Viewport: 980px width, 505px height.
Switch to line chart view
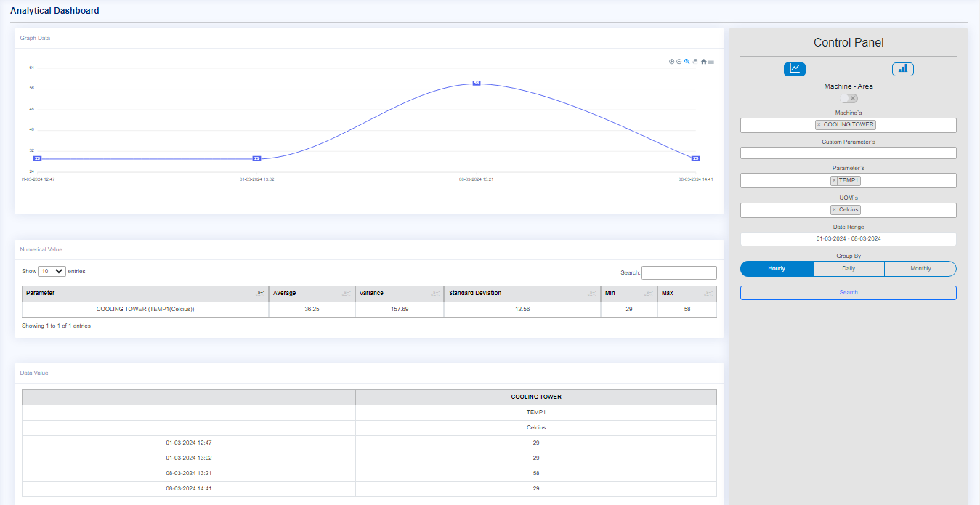tap(795, 69)
